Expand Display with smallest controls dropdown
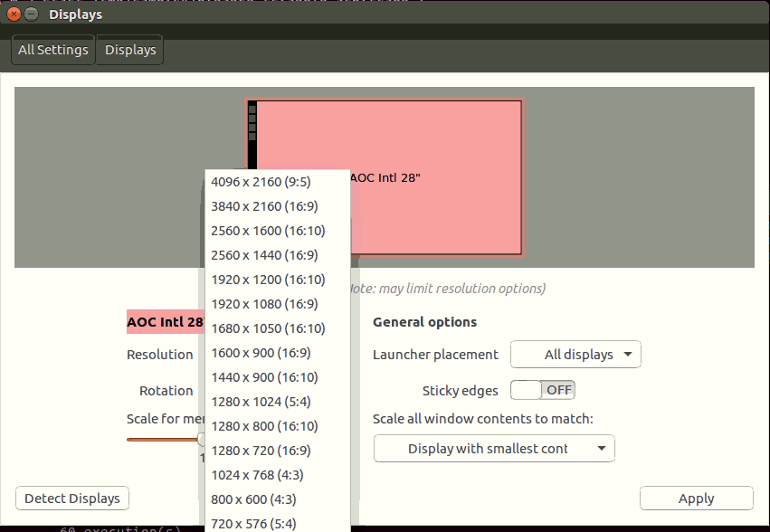The width and height of the screenshot is (770, 532). click(x=494, y=449)
